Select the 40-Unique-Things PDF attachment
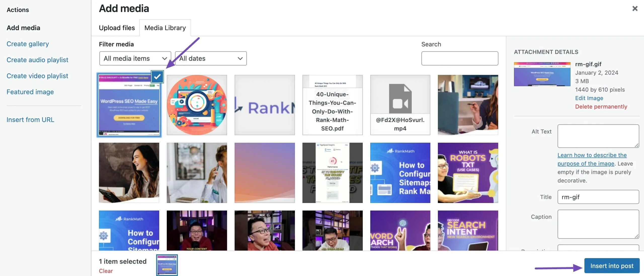This screenshot has height=276, width=644. pos(332,105)
